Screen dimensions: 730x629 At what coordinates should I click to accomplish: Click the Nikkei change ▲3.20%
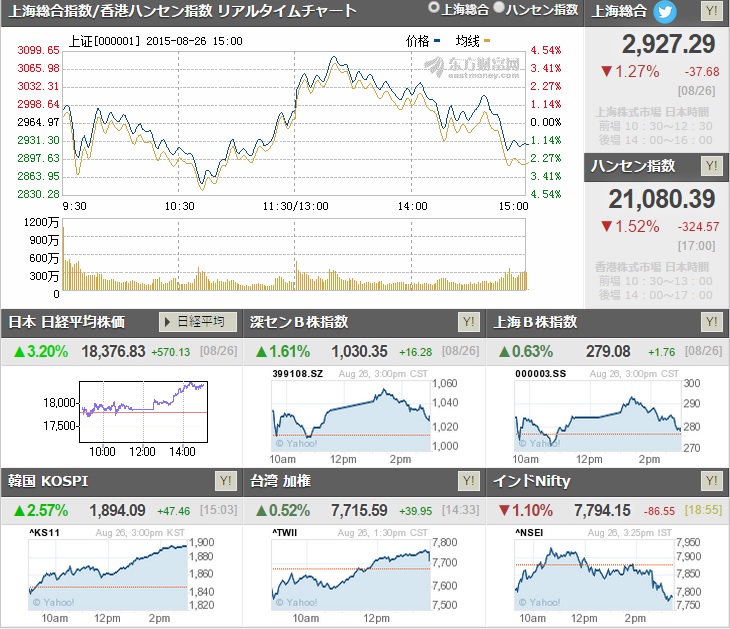click(41, 352)
